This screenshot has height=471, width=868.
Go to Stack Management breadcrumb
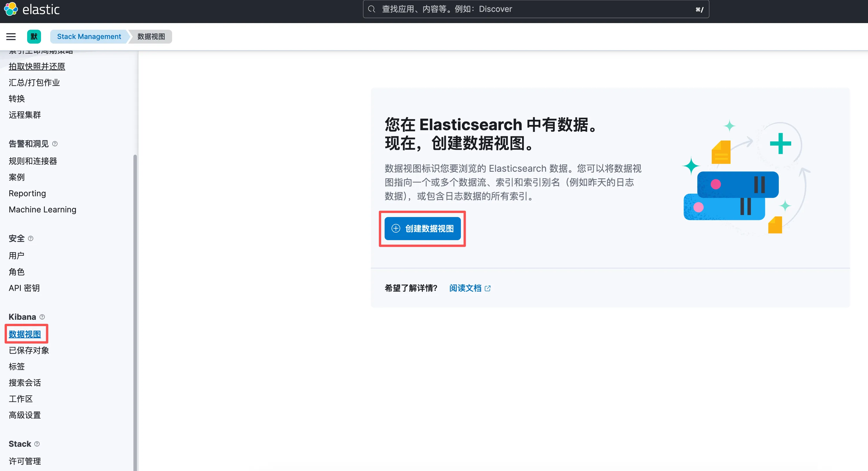[x=89, y=36]
